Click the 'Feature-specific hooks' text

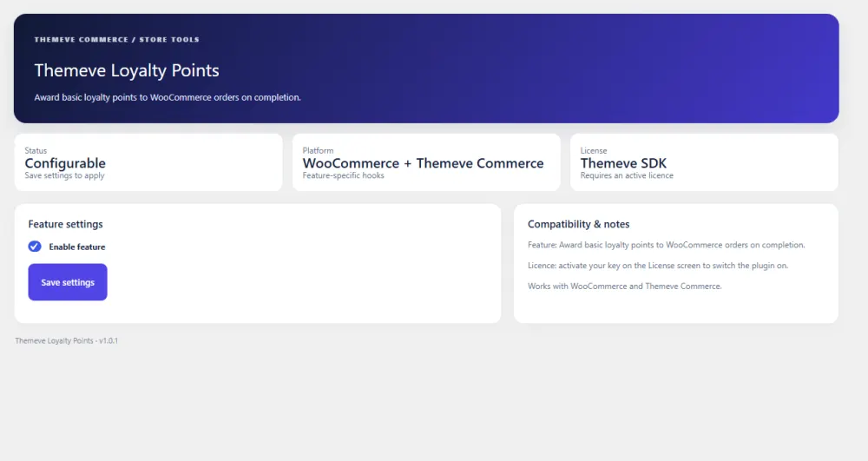click(343, 175)
